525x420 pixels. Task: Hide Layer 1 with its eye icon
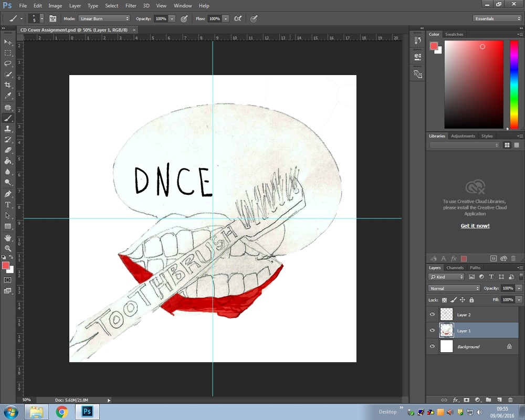pos(432,330)
